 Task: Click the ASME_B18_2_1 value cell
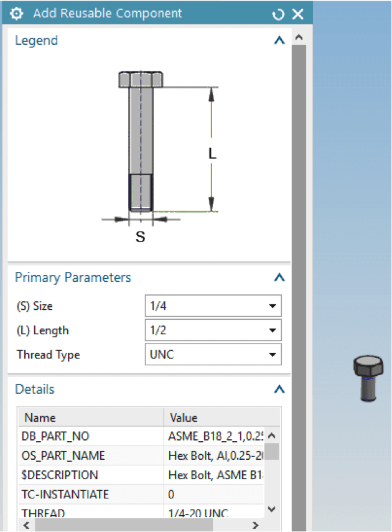(215, 436)
